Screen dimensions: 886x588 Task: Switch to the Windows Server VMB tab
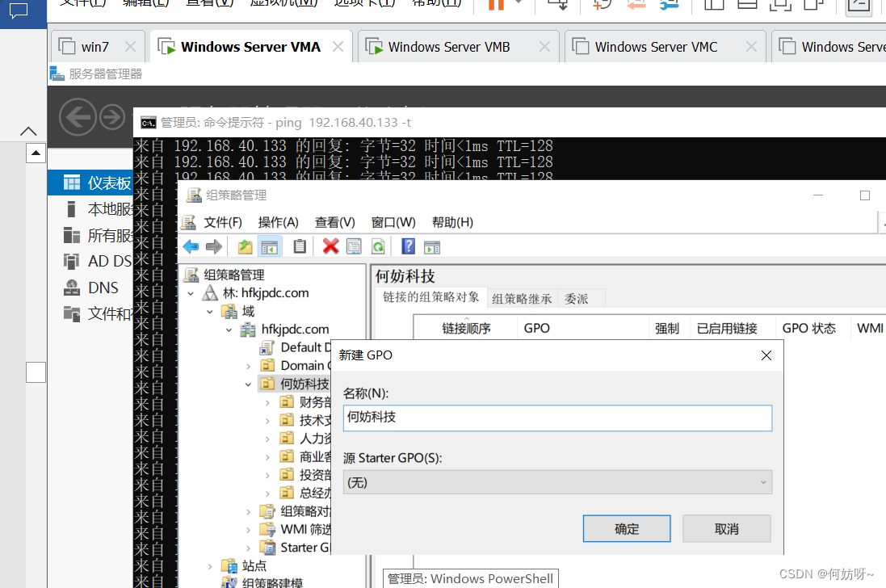pos(448,47)
